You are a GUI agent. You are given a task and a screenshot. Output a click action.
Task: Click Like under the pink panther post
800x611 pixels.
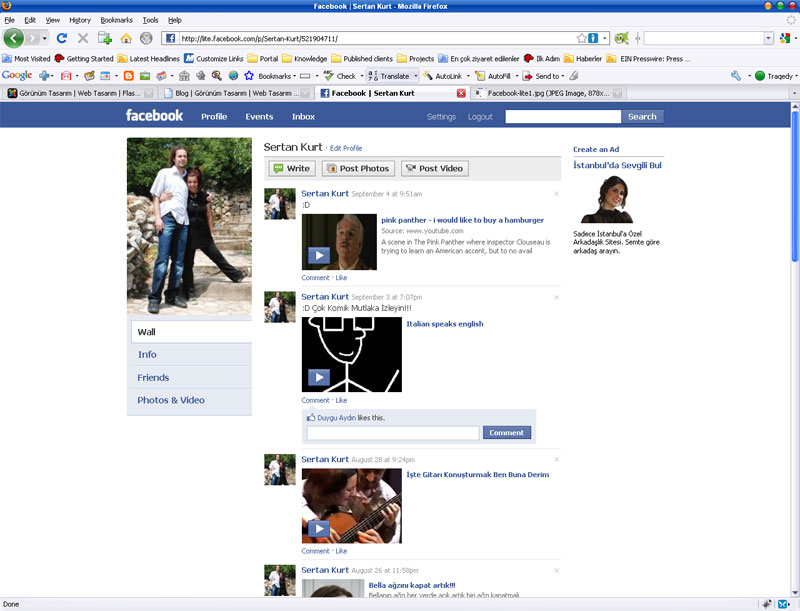341,278
